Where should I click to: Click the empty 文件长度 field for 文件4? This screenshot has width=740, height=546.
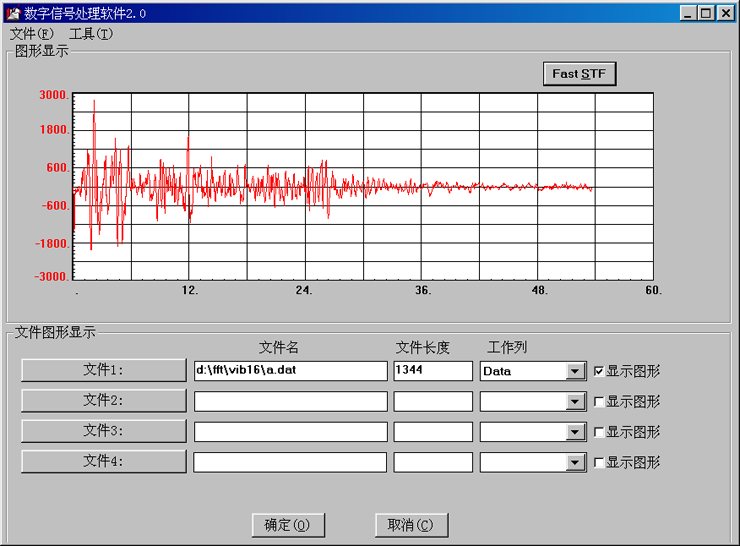(x=433, y=462)
